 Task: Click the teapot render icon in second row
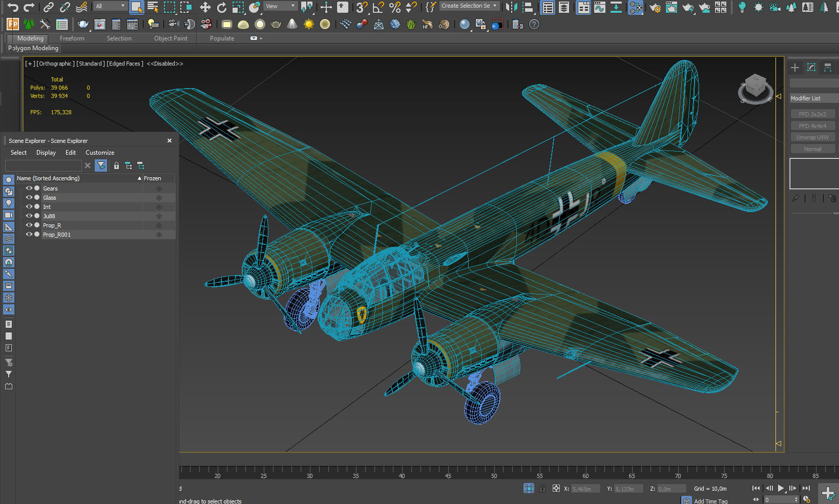pos(83,24)
